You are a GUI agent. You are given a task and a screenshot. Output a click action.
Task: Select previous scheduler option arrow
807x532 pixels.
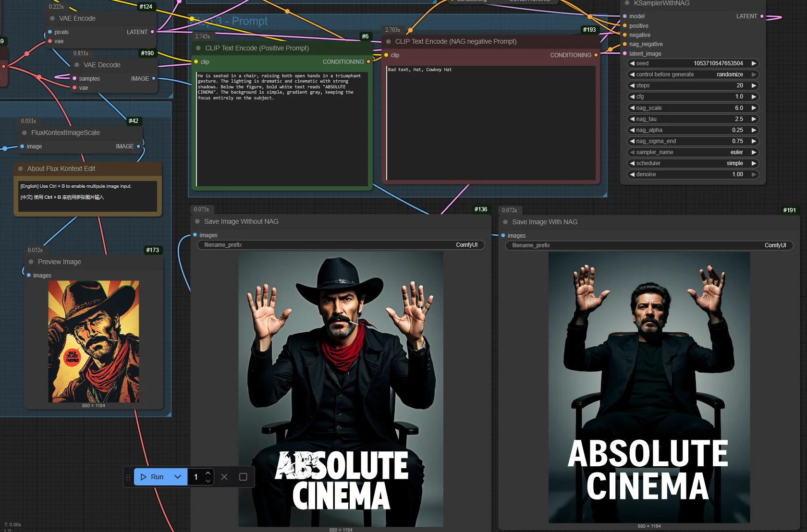tap(632, 163)
